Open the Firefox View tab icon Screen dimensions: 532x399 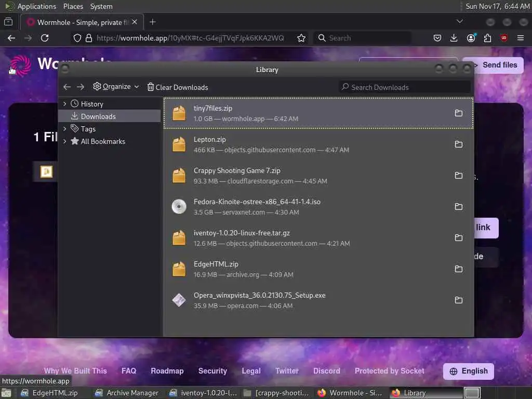coord(8,22)
